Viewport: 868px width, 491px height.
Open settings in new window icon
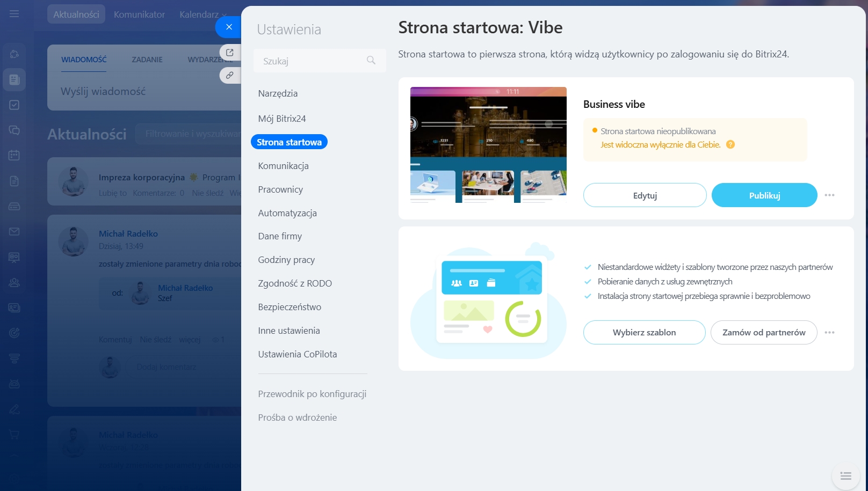tap(229, 53)
